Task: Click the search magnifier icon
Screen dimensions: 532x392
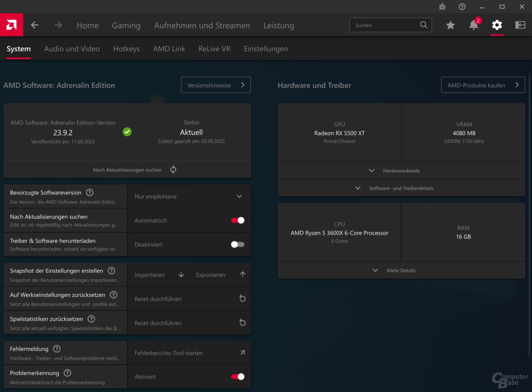Action: pos(423,25)
